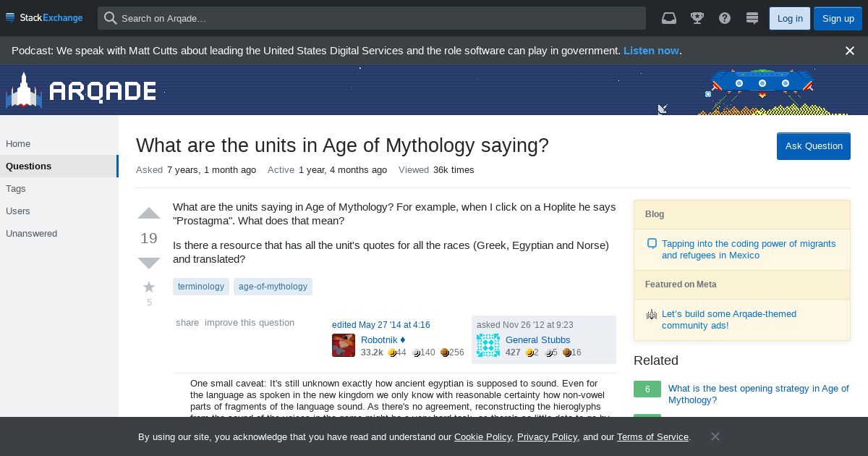Click the related question score badge 6
Screen dimensions: 868x456
pyautogui.click(x=647, y=389)
